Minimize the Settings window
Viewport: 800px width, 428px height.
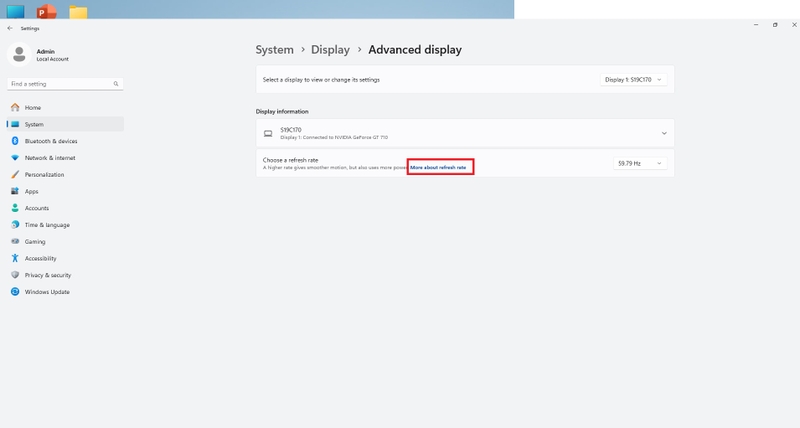756,24
